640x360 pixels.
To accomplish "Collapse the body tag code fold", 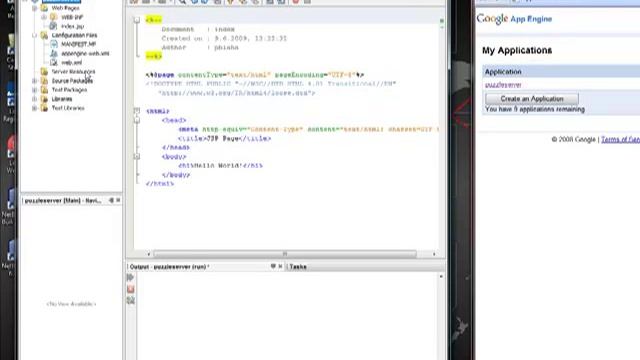I will (x=137, y=156).
